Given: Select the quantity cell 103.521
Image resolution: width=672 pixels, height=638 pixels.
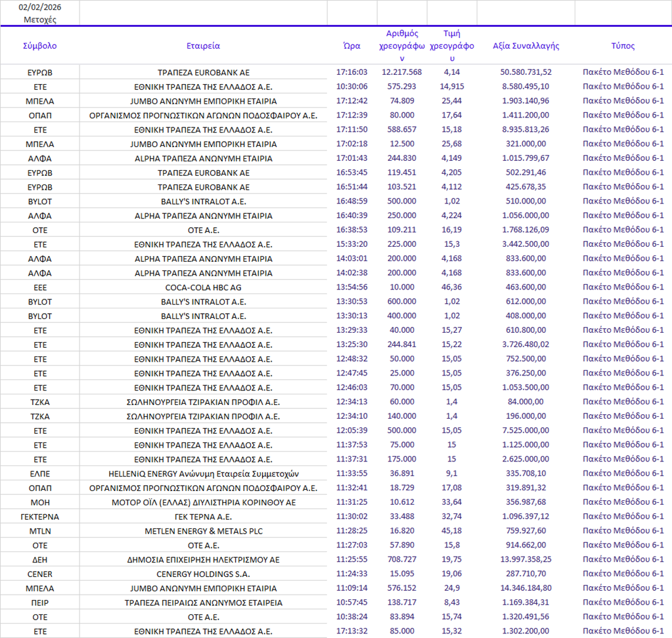Looking at the screenshot, I should pyautogui.click(x=402, y=186).
